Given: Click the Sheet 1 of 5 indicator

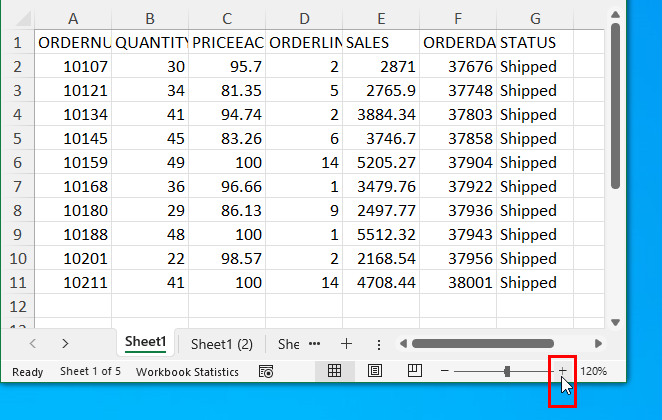Looking at the screenshot, I should [90, 371].
